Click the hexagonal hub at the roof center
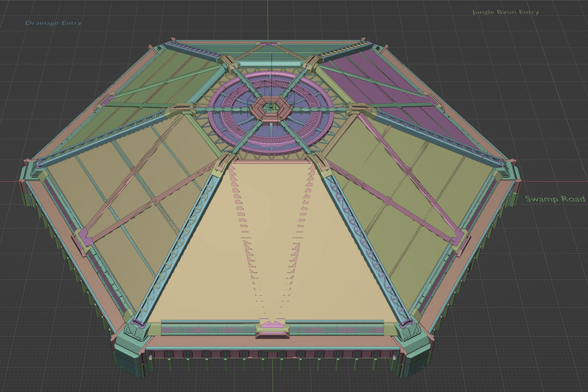Screen dimensions: 588x392 point(271,108)
